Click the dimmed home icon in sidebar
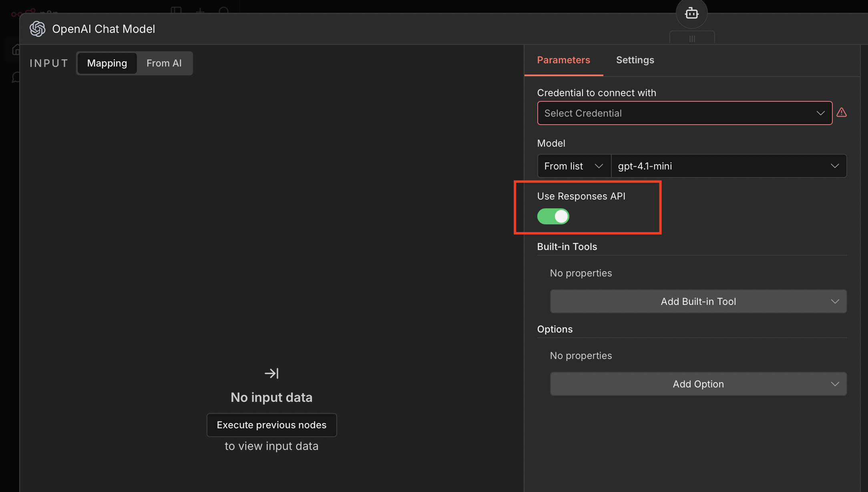Image resolution: width=868 pixels, height=492 pixels. [x=16, y=49]
